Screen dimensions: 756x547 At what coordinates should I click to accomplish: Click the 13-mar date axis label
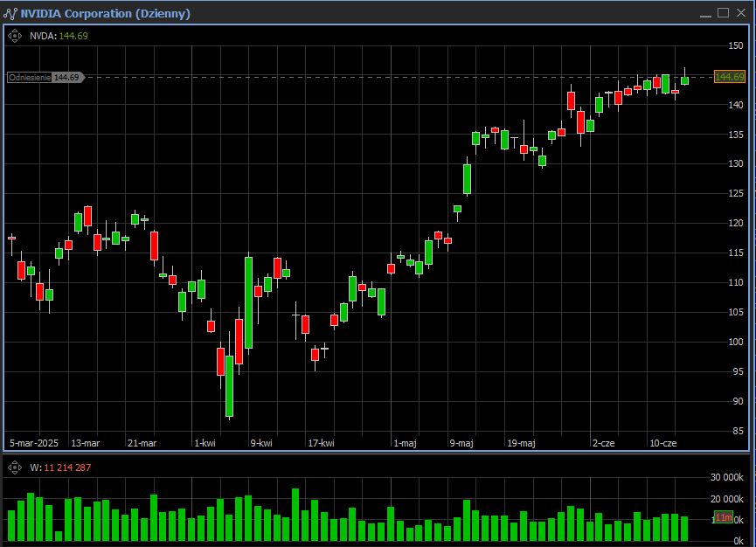tap(86, 443)
